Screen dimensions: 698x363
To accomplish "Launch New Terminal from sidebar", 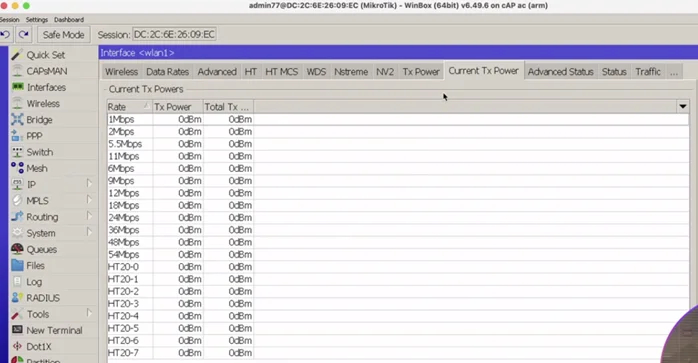I will pyautogui.click(x=54, y=330).
